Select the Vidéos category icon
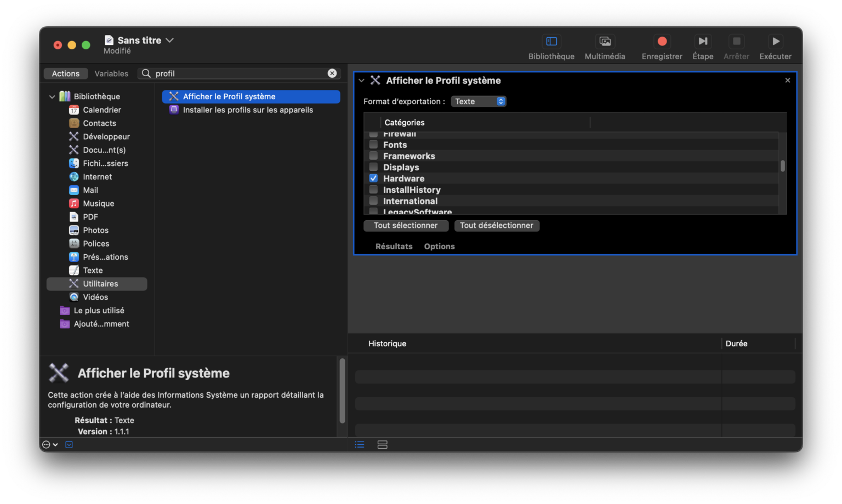The width and height of the screenshot is (842, 504). point(74,296)
